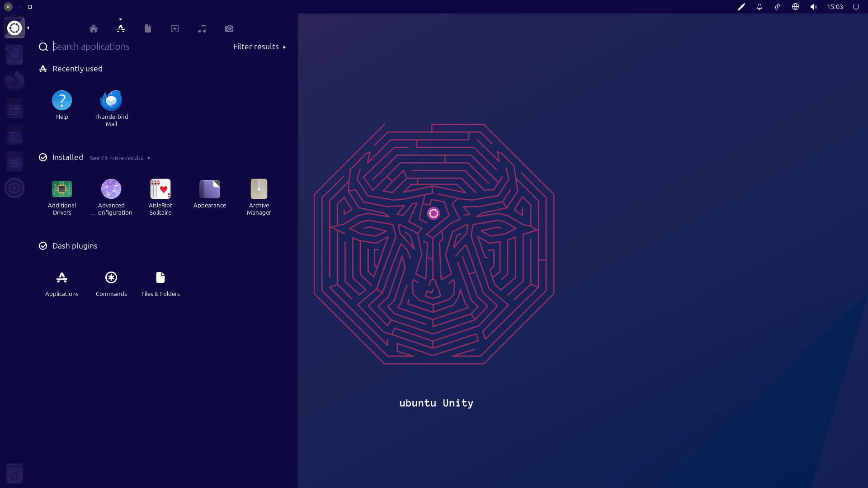868x488 pixels.
Task: Open the sound volume indicator
Action: [813, 7]
